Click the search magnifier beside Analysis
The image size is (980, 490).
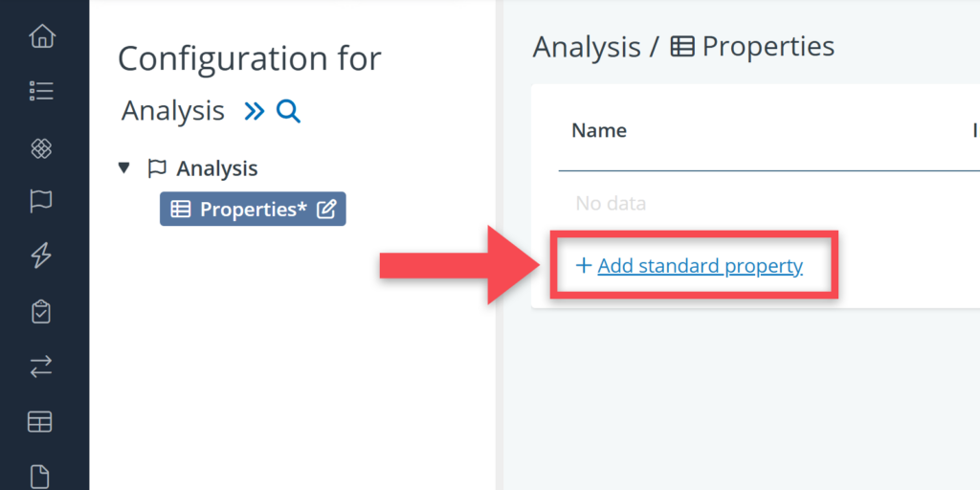tap(288, 112)
